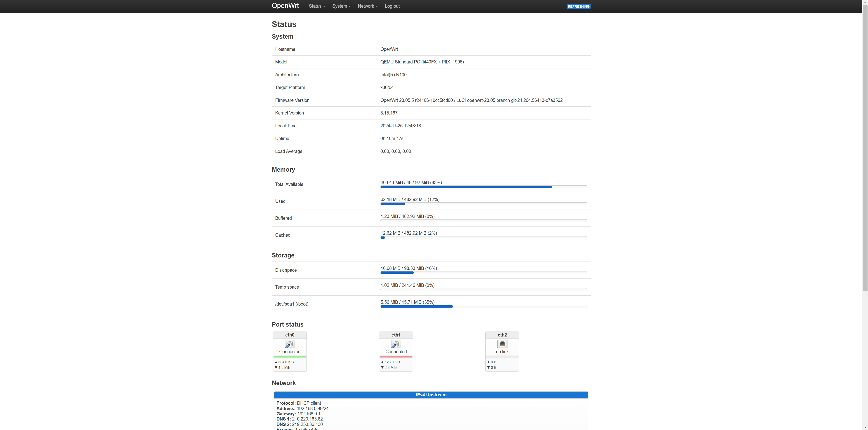The width and height of the screenshot is (868, 430).
Task: Click the /dev/sda1 (/boot) row label
Action: [x=291, y=304]
